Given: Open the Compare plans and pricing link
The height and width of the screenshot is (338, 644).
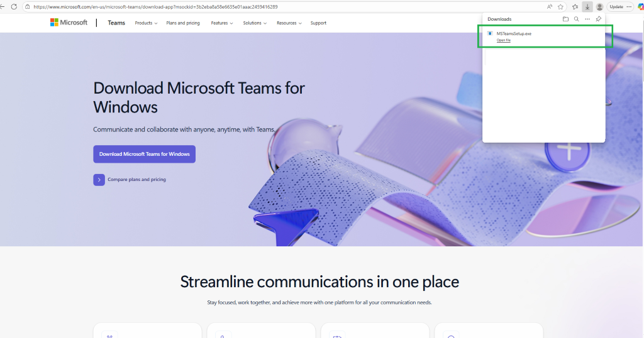Looking at the screenshot, I should click(x=136, y=179).
